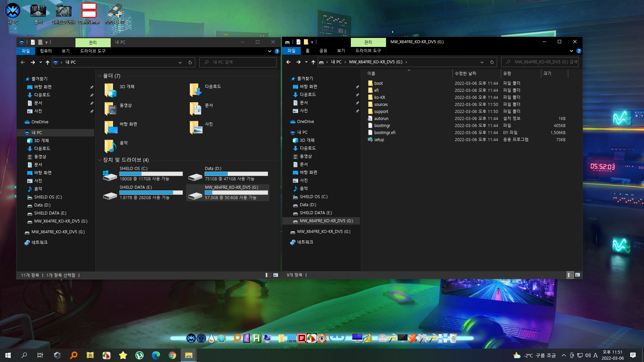Click Forward arrow in the 내 PC window
Viewport: 644px width, 362px height.
pyautogui.click(x=33, y=62)
